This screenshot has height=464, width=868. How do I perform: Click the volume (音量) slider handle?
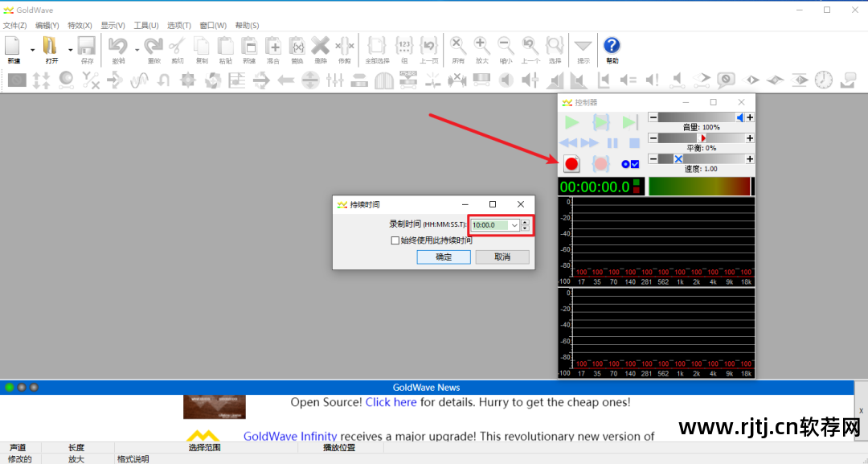coord(739,117)
